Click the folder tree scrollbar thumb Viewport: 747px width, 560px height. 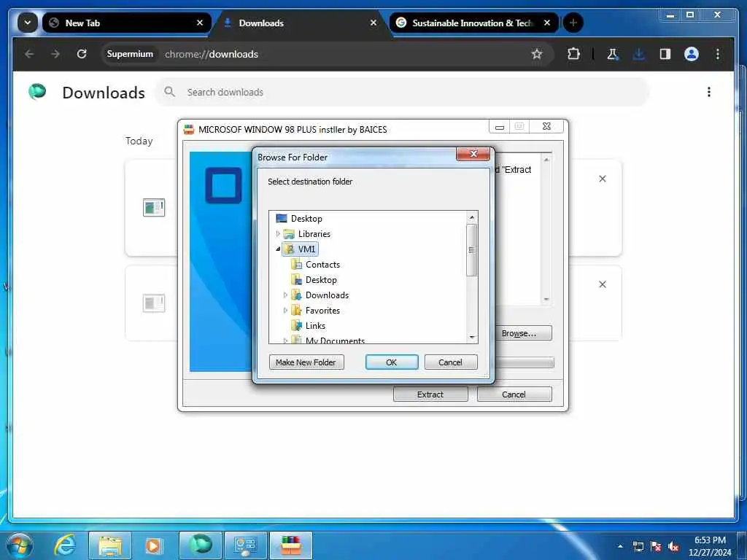[472, 250]
